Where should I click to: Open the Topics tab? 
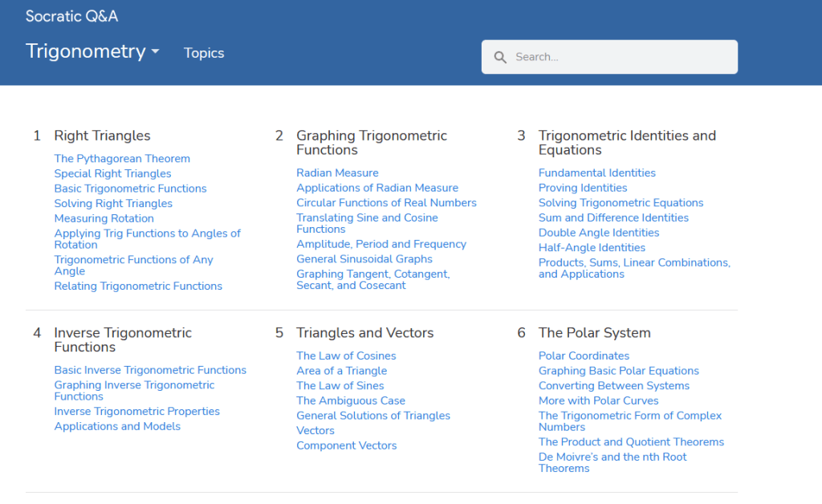pyautogui.click(x=204, y=53)
